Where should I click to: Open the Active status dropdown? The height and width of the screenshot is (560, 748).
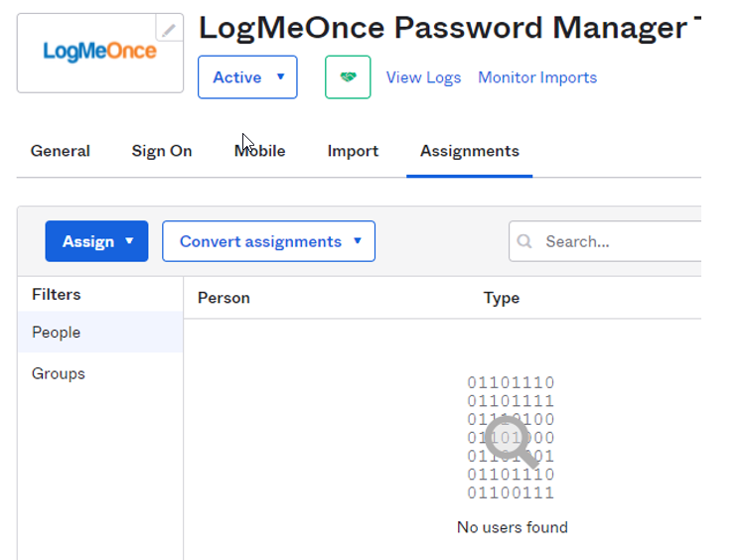(x=247, y=77)
